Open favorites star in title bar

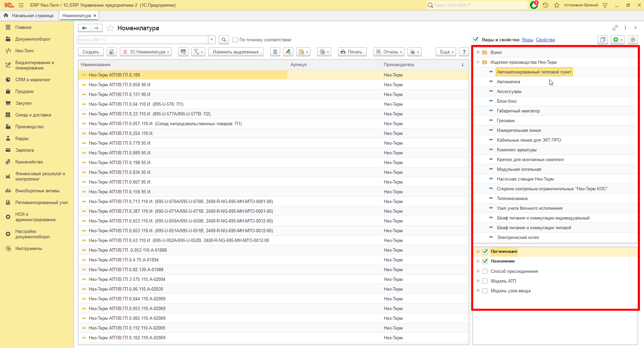[557, 5]
